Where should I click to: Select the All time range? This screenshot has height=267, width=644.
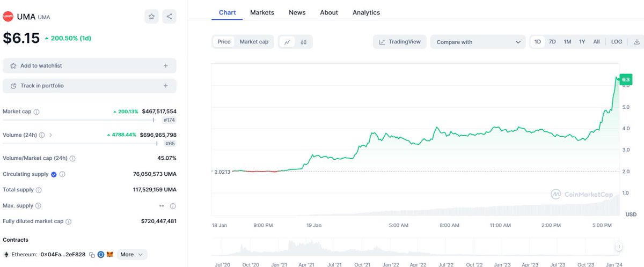tap(596, 42)
